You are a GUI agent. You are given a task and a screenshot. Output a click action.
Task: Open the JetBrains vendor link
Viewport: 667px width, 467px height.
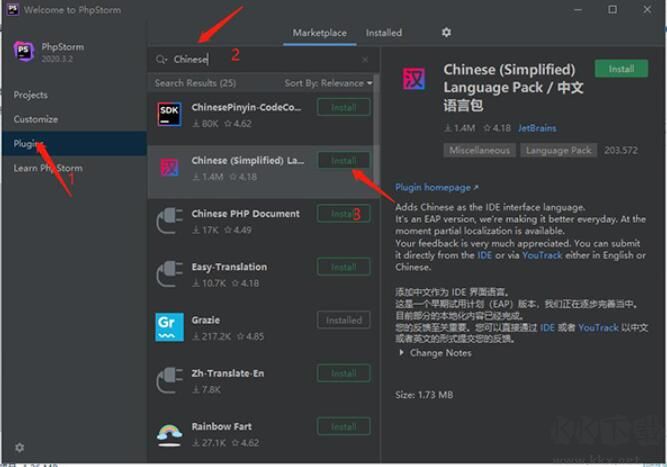(x=537, y=128)
